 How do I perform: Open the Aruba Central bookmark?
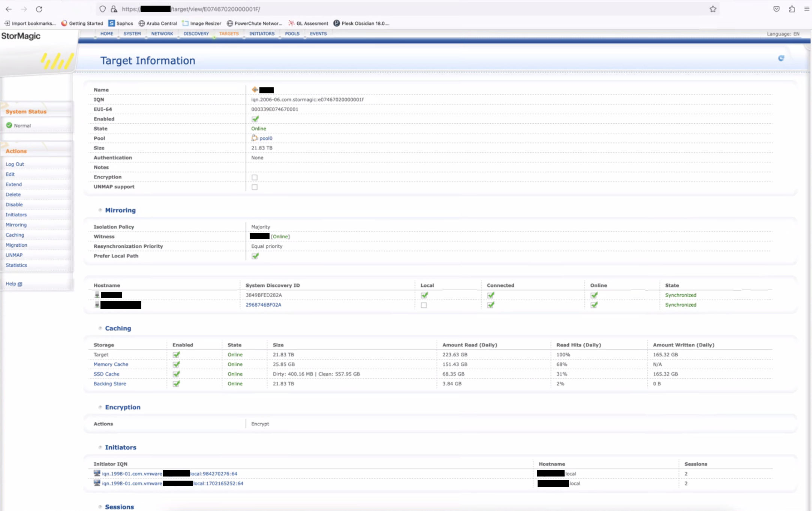(158, 23)
